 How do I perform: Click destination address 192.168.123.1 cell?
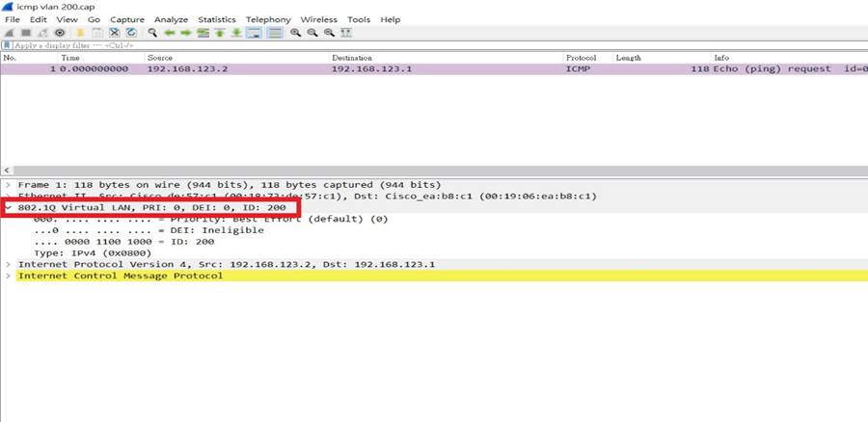click(371, 69)
